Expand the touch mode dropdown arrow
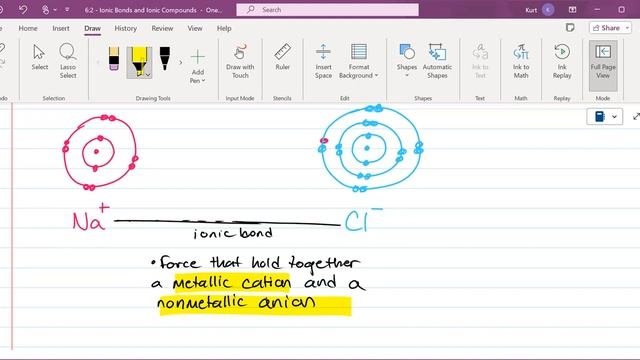The image size is (640, 360). [x=55, y=10]
